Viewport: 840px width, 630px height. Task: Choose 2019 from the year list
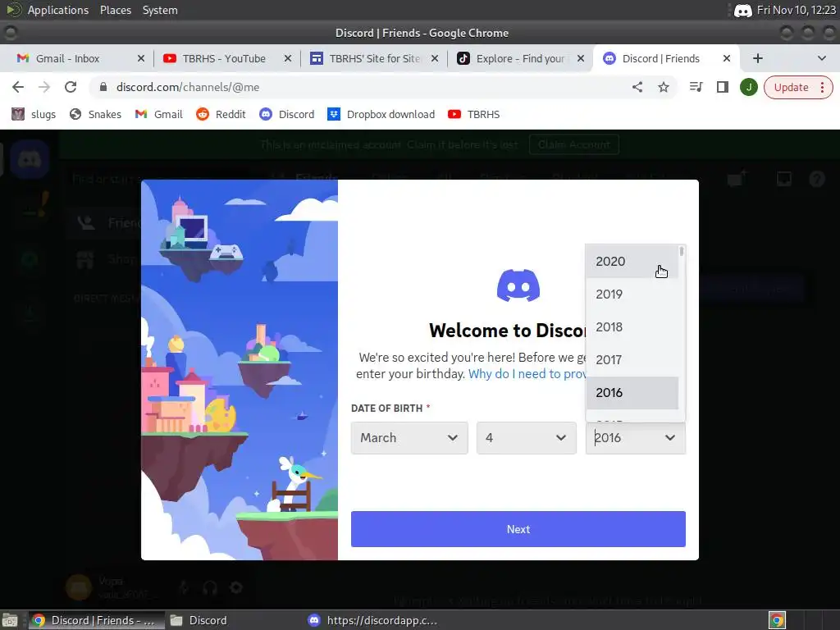632,294
